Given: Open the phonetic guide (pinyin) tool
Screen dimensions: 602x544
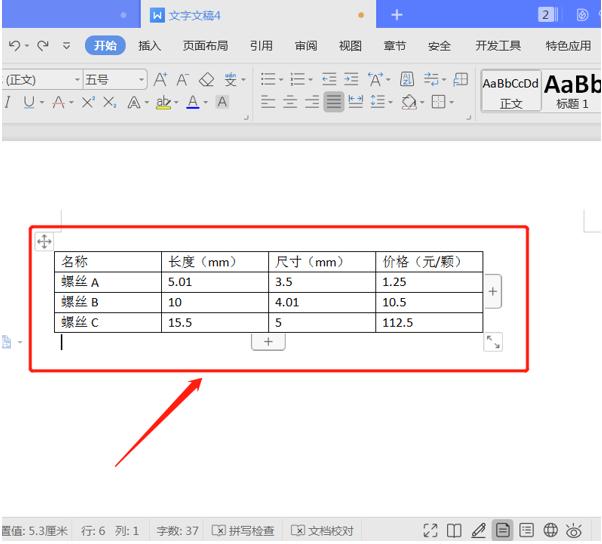Looking at the screenshot, I should (231, 80).
